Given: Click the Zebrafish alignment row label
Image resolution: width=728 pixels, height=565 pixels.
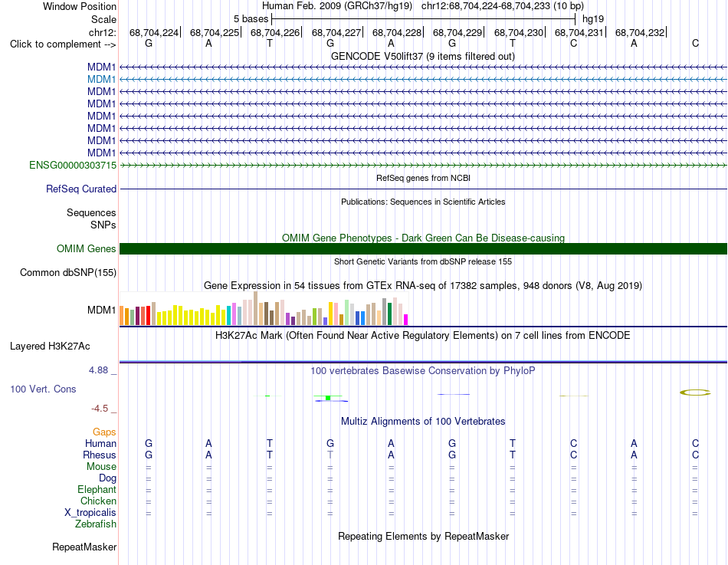Looking at the screenshot, I should pos(96,524).
